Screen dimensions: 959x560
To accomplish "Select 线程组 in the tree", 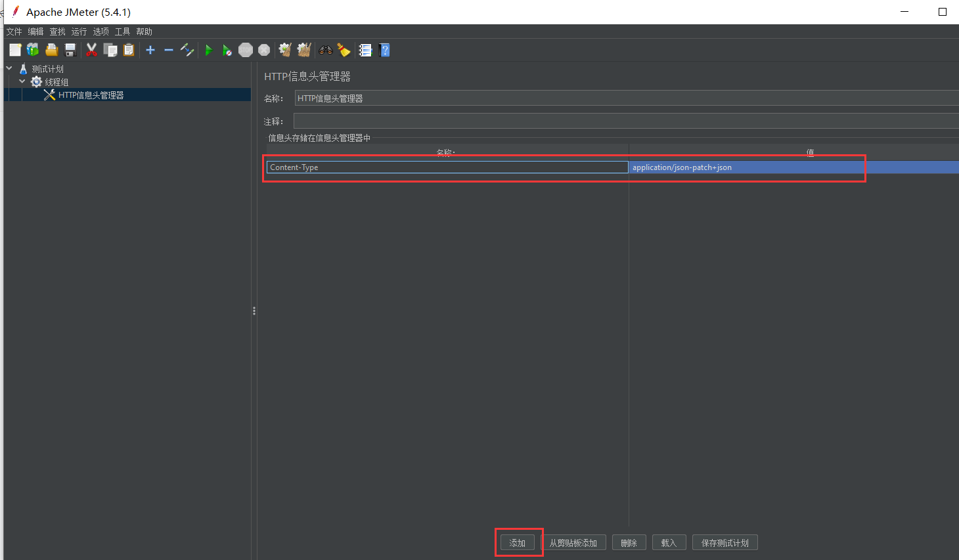I will 56,82.
